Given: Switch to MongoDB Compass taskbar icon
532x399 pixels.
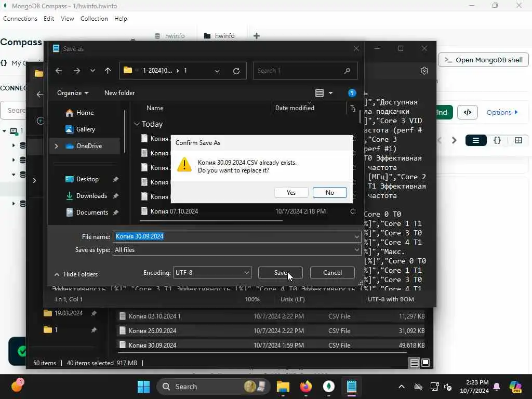Looking at the screenshot, I should (x=328, y=387).
